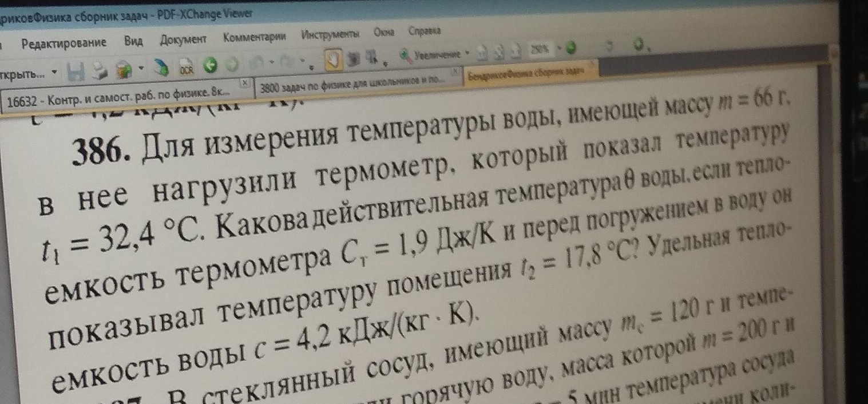This screenshot has height=404, width=868.
Task: Click the Fit Width icon
Action: [x=516, y=50]
